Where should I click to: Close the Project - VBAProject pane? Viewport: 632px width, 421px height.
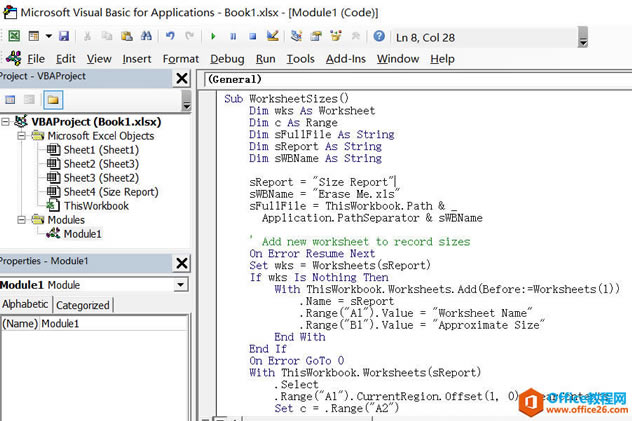[182, 78]
